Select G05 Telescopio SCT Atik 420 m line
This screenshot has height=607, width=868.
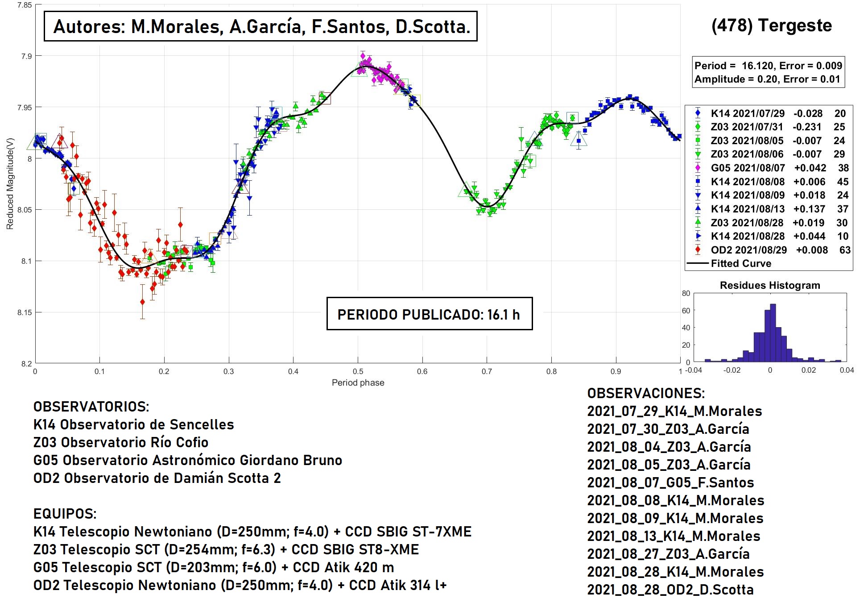(214, 567)
